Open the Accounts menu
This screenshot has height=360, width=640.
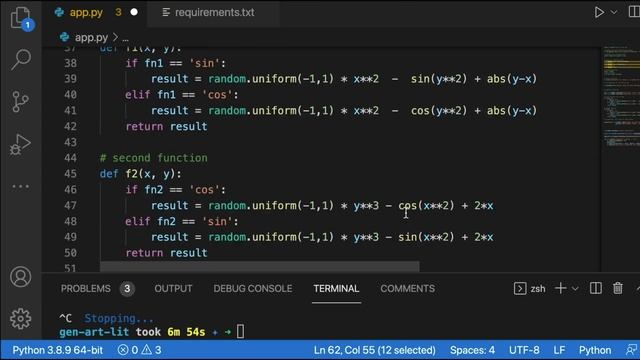[20, 277]
